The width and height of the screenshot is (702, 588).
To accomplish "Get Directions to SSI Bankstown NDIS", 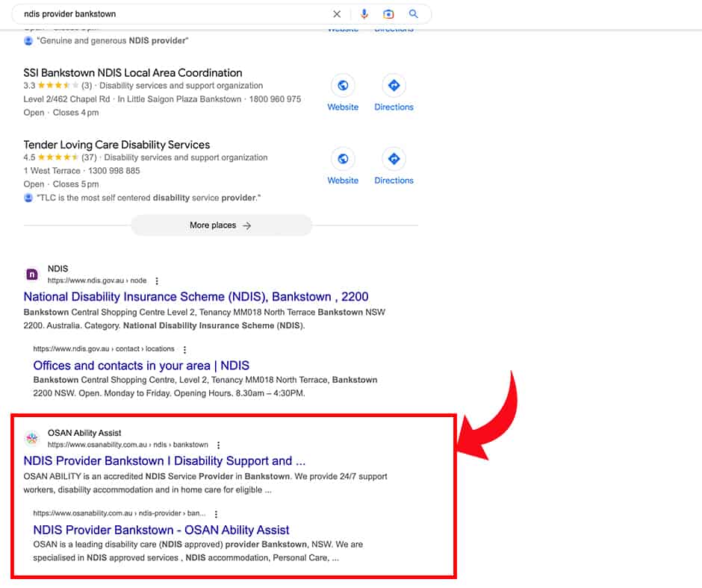I will (x=394, y=86).
